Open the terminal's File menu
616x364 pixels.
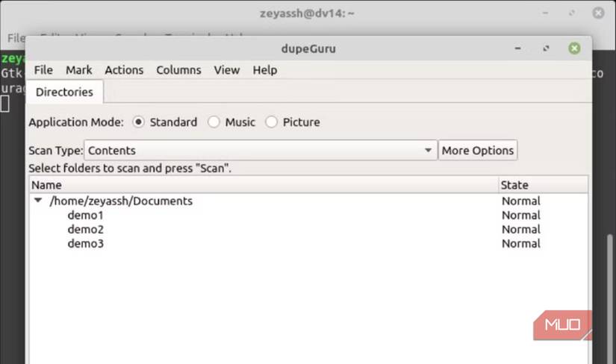pos(16,38)
